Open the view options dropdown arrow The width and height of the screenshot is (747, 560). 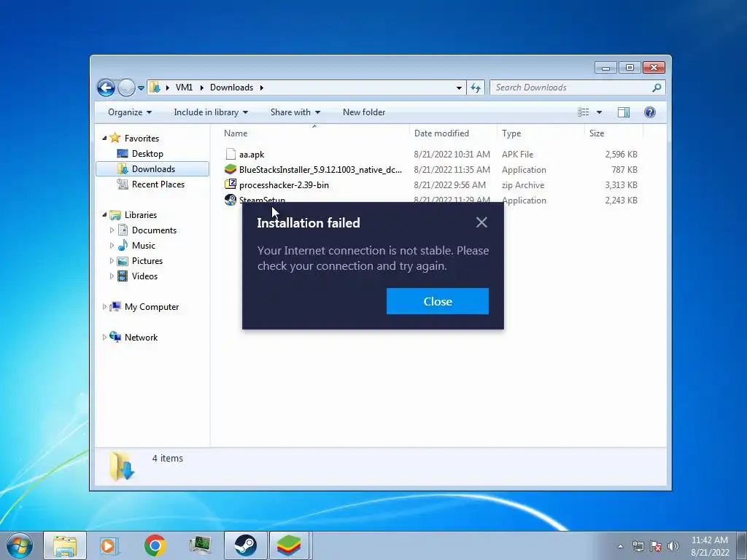point(600,112)
